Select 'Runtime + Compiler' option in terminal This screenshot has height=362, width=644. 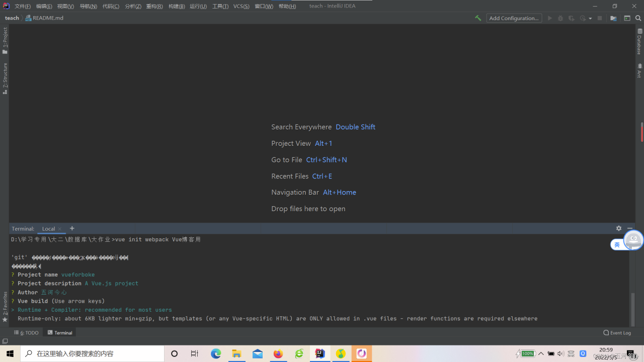click(x=91, y=310)
